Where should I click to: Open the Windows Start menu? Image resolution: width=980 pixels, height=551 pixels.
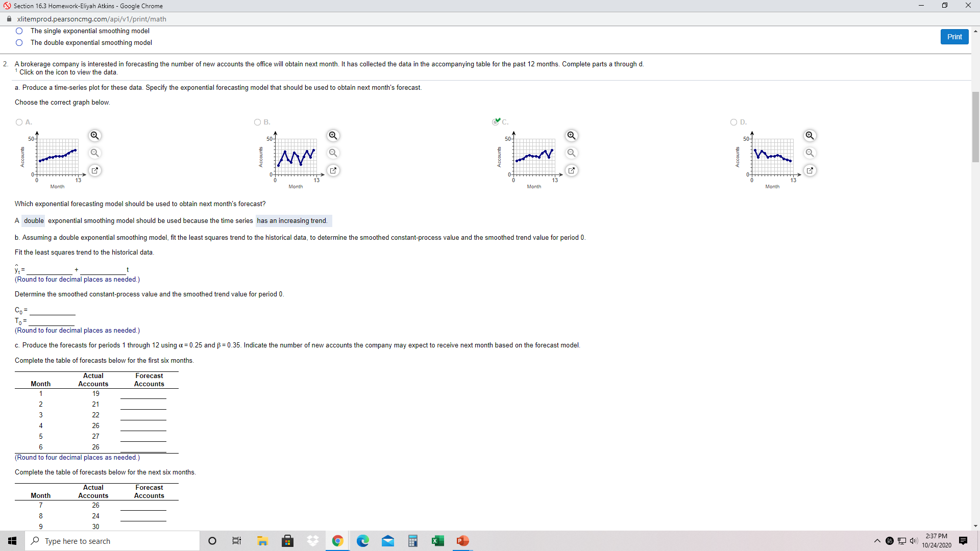point(12,541)
